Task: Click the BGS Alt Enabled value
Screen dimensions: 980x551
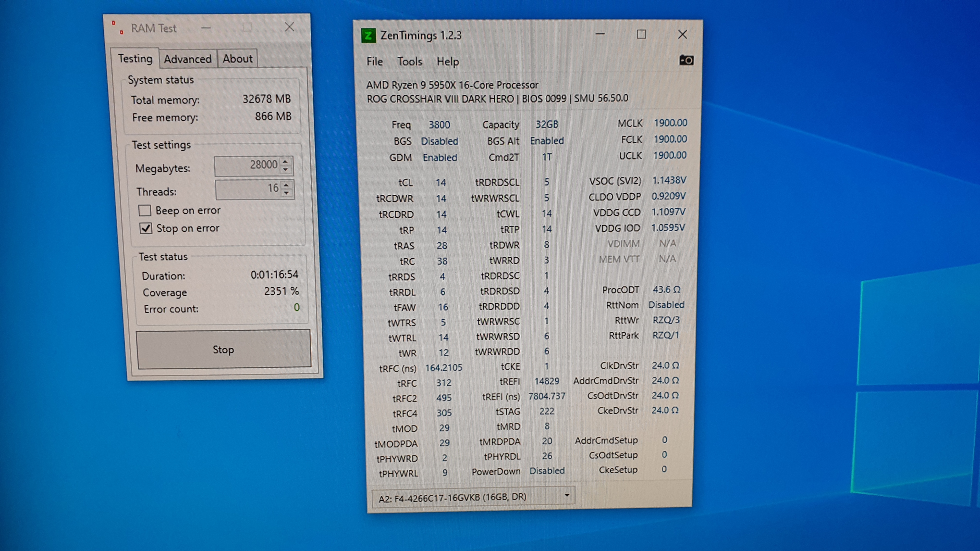Action: coord(547,141)
